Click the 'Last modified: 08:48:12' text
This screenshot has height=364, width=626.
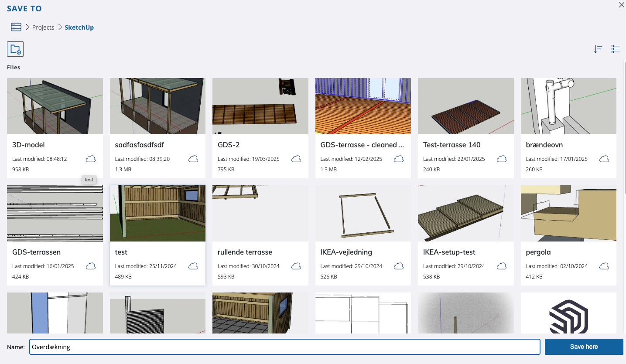pyautogui.click(x=40, y=159)
